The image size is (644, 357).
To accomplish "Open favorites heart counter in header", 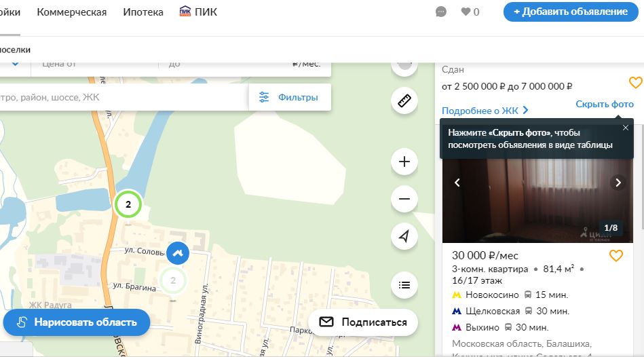I will 470,12.
